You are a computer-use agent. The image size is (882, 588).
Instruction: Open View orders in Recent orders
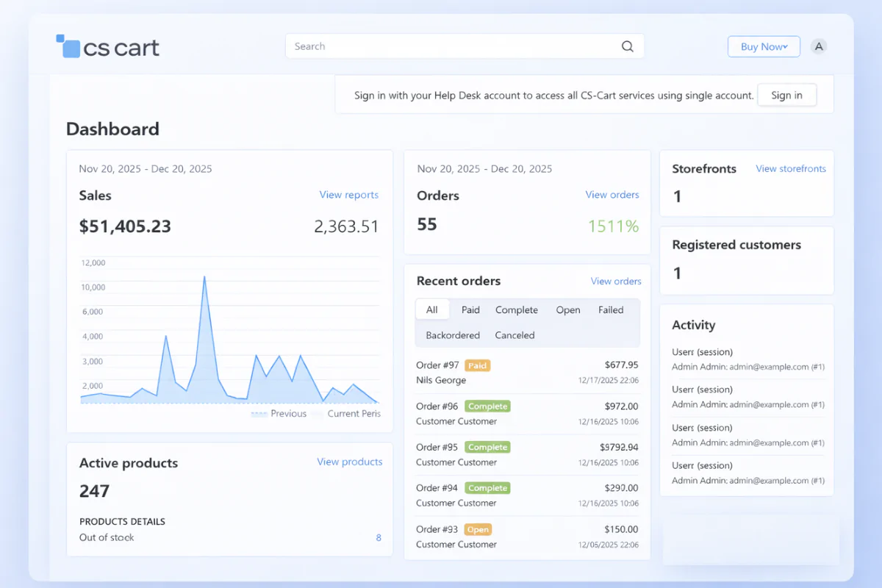615,281
